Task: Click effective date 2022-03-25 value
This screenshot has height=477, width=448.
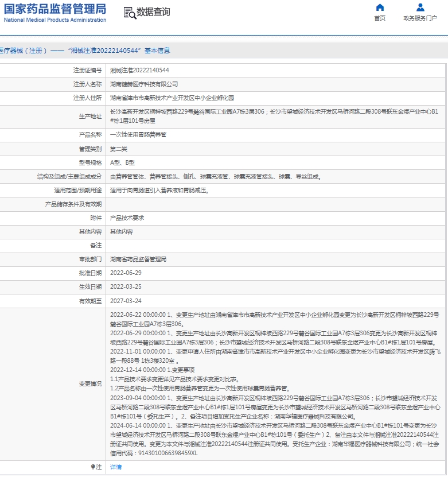Action: (126, 286)
